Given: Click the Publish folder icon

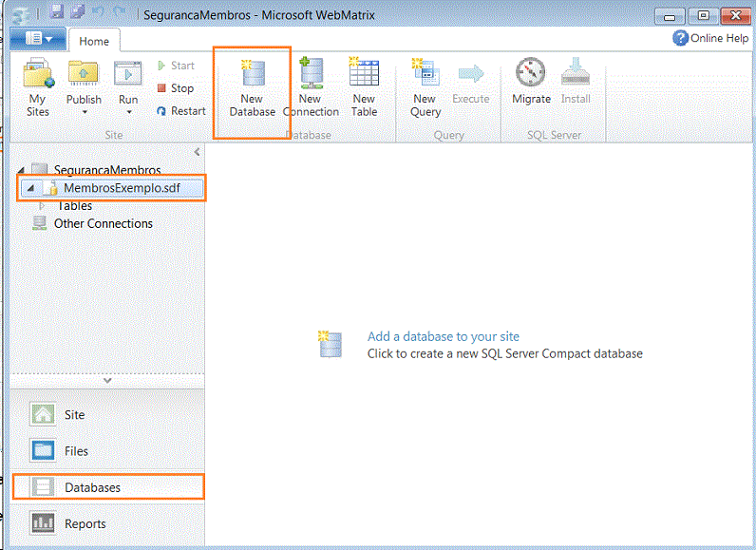Looking at the screenshot, I should click(x=84, y=73).
